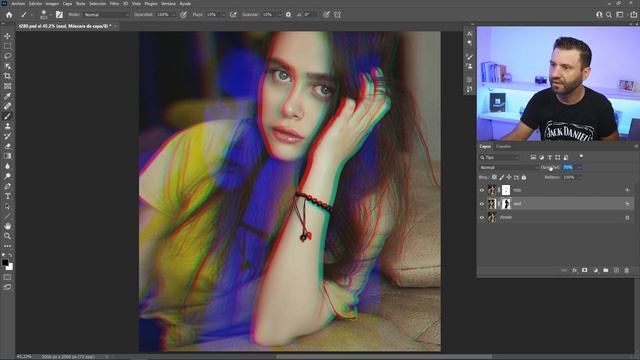The width and height of the screenshot is (640, 360).
Task: Open the Filtro menu
Action: point(114,4)
